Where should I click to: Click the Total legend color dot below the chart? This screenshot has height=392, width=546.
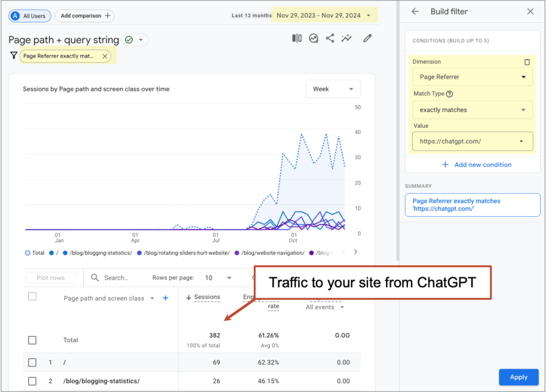(x=27, y=252)
